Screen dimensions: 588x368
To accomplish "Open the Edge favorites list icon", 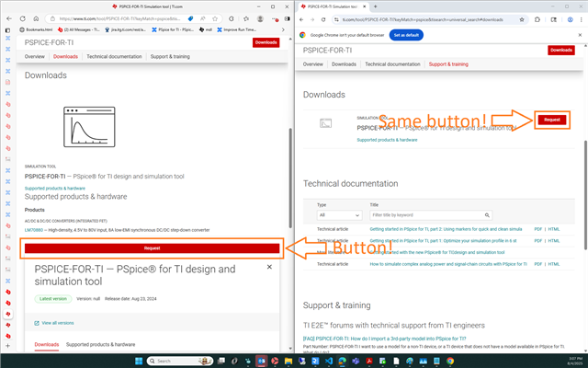I will pos(246,18).
